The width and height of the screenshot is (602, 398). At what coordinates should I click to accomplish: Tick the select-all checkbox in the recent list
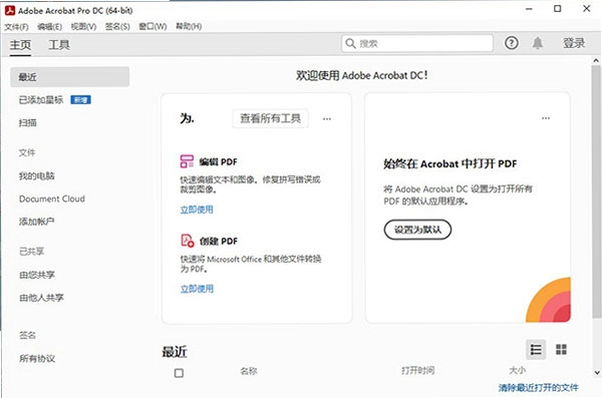click(179, 373)
